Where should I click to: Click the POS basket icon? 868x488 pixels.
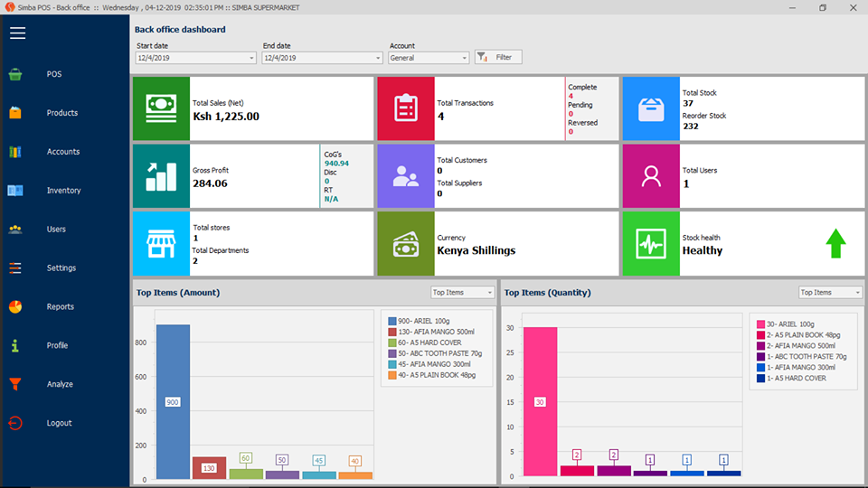tap(15, 74)
